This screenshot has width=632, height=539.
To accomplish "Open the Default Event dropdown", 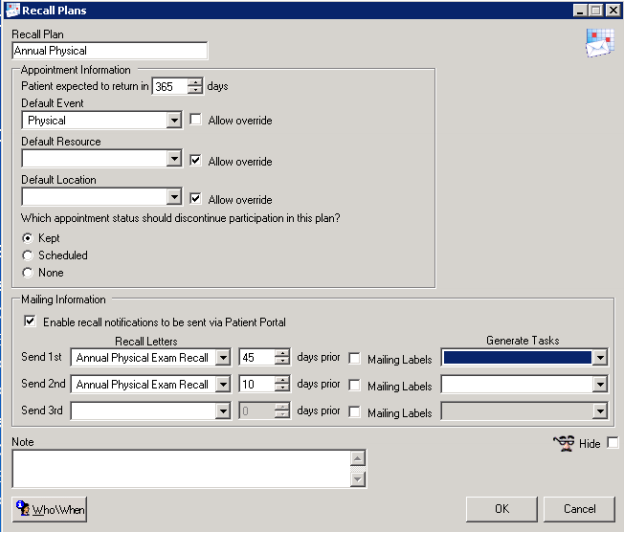I will [x=174, y=120].
